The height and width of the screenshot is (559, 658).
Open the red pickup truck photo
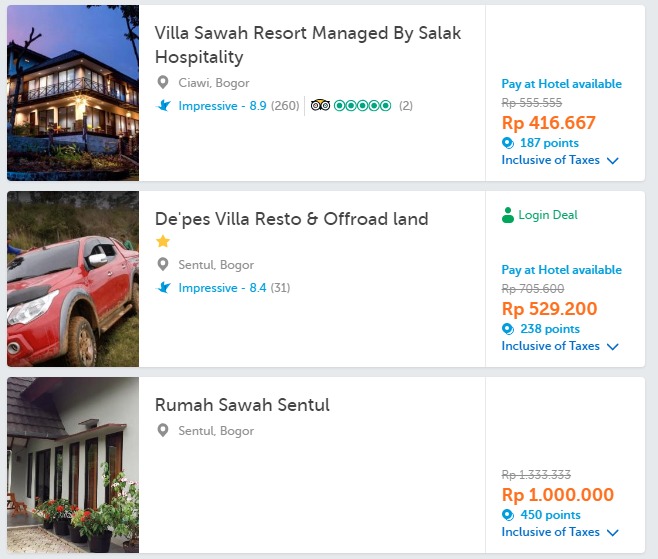73,279
